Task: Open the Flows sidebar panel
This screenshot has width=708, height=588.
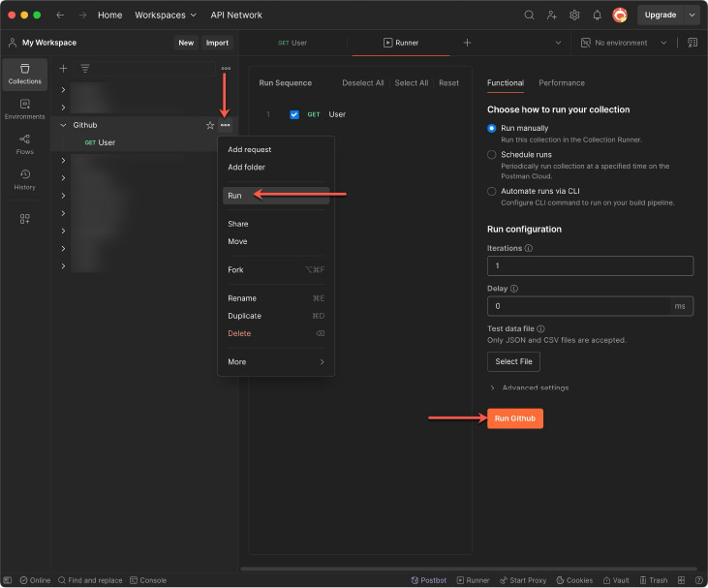Action: coord(25,144)
